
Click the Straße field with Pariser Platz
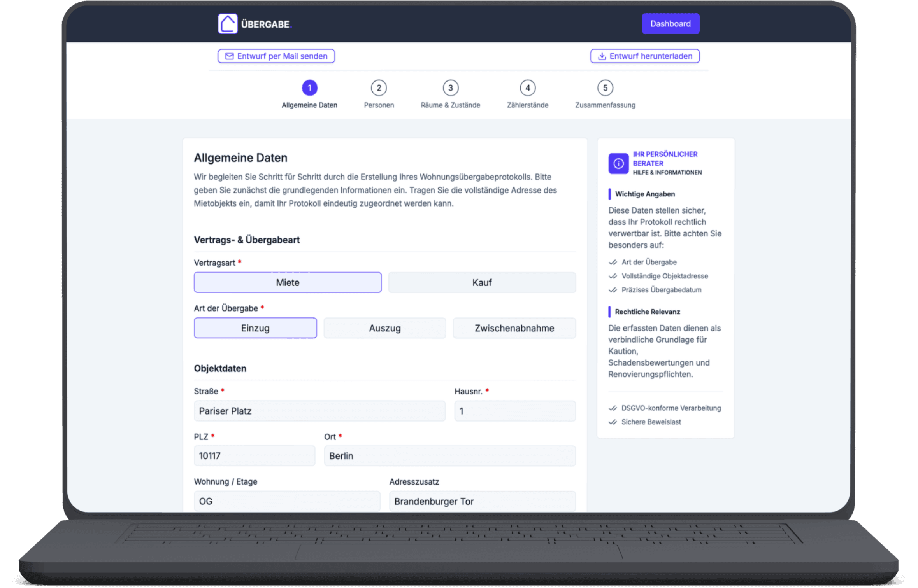(319, 411)
